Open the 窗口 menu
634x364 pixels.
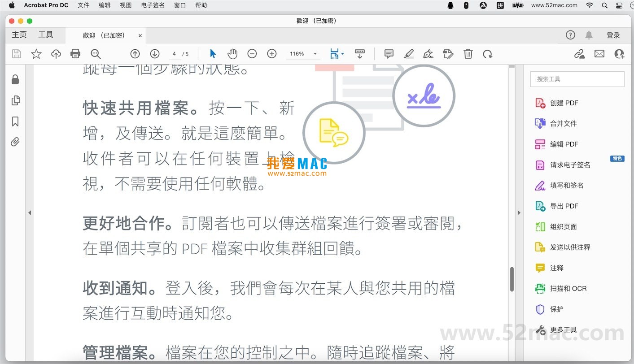point(180,5)
